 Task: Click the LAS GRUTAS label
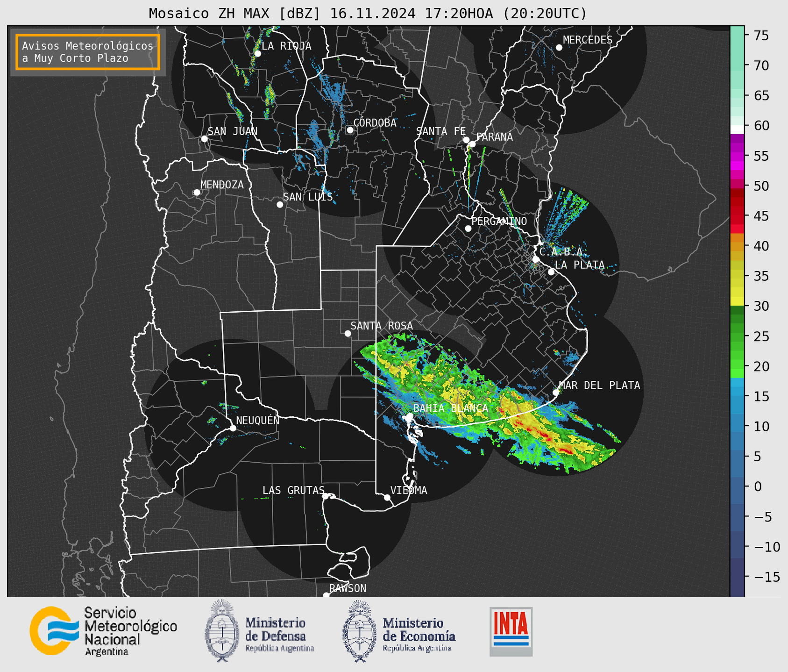[293, 490]
